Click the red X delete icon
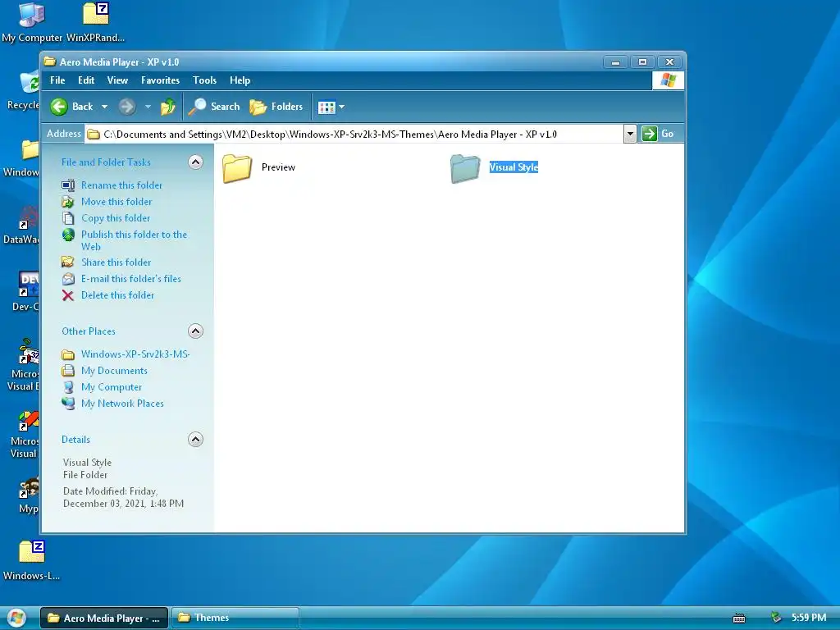 pyautogui.click(x=68, y=295)
